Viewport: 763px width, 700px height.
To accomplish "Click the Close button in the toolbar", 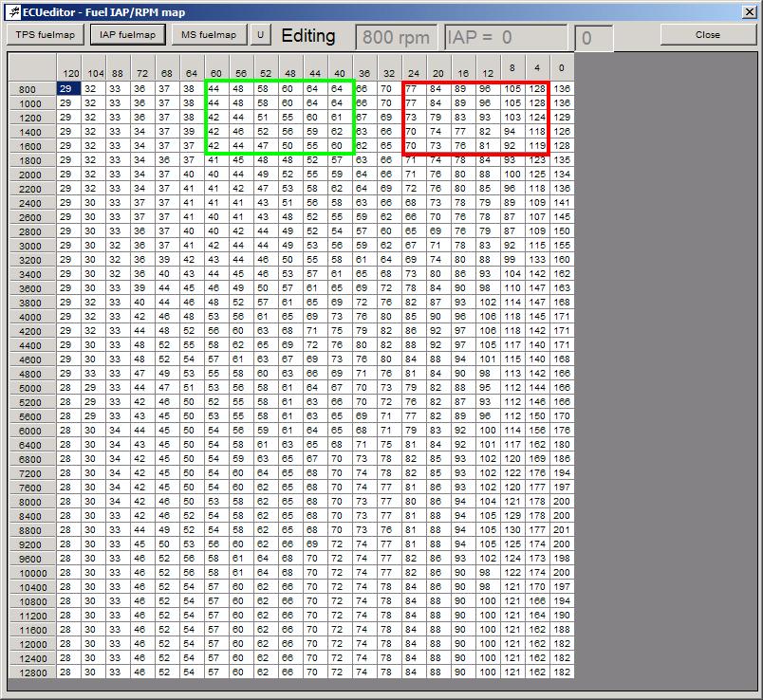I will click(708, 35).
